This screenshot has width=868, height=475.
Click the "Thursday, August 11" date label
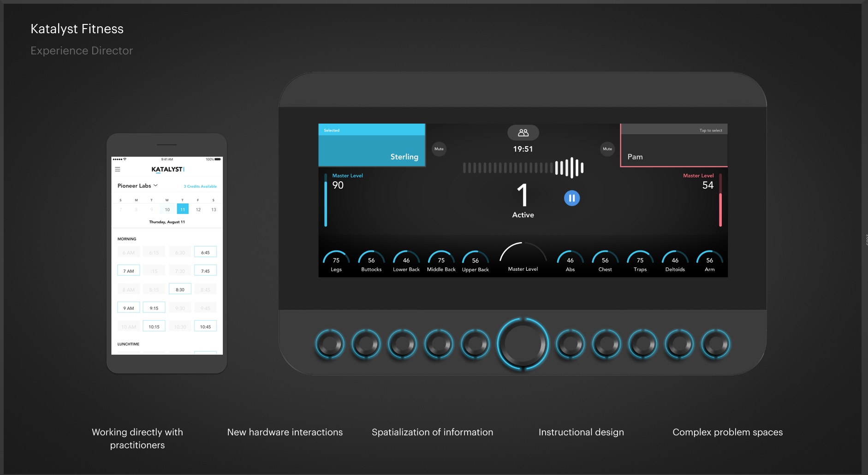pos(167,222)
